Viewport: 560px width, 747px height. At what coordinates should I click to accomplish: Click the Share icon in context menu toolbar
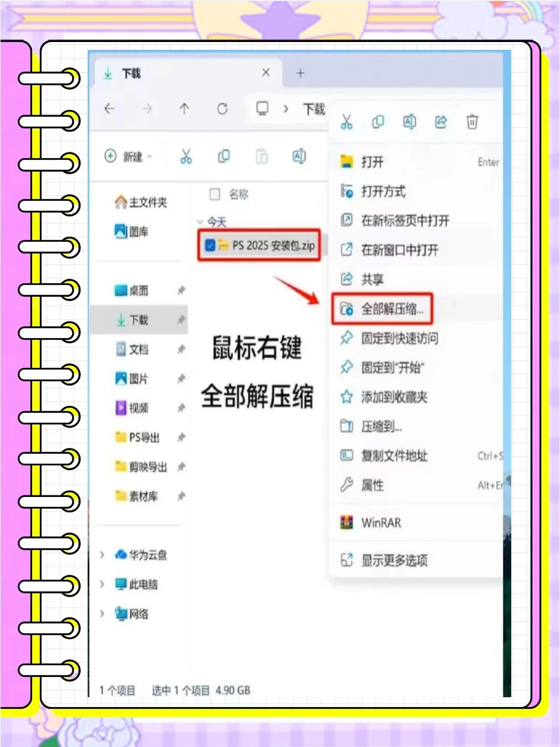(x=440, y=122)
